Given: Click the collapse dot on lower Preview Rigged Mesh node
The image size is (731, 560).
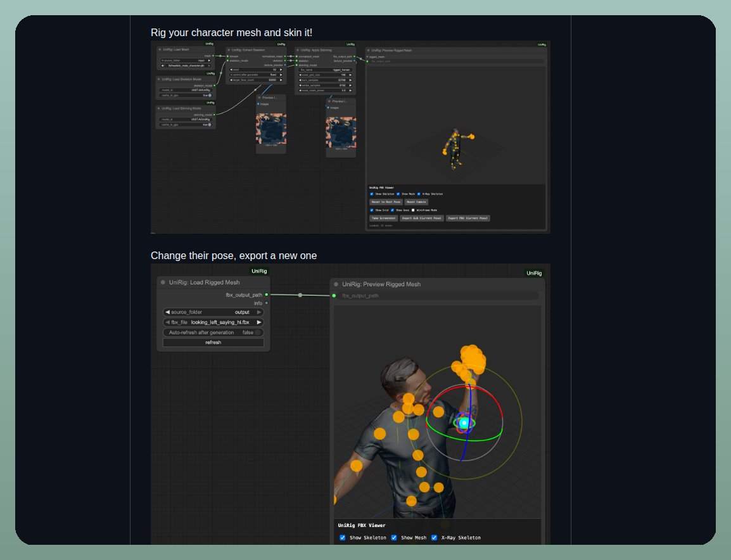Looking at the screenshot, I should click(336, 284).
